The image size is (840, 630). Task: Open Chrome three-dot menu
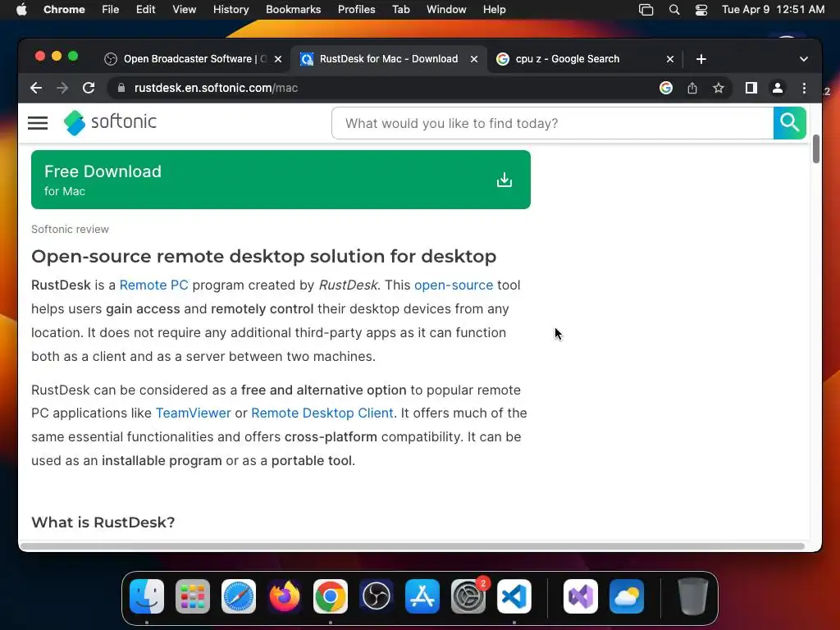pos(804,88)
